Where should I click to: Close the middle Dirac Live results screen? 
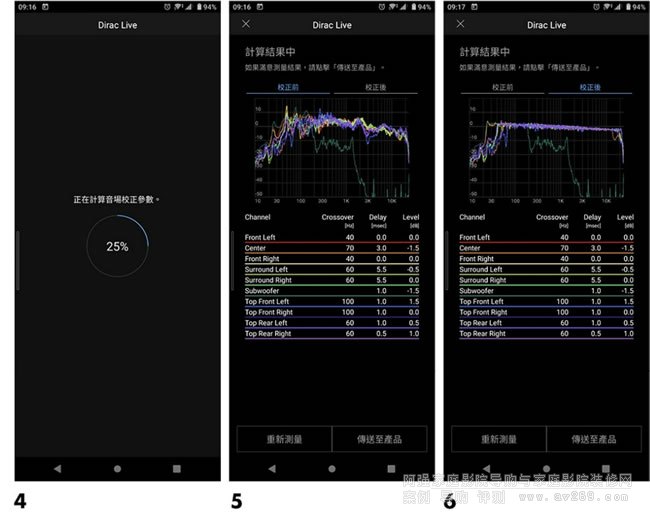point(247,24)
